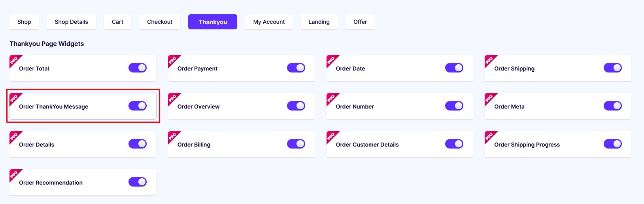Click the PRO badge on Order Total
The height and width of the screenshot is (204, 644).
click(x=15, y=60)
